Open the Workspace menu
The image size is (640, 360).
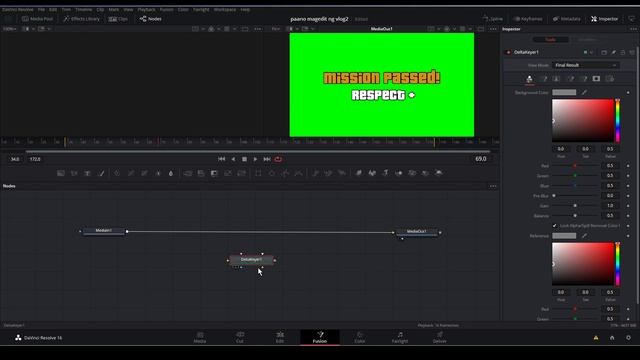point(224,9)
